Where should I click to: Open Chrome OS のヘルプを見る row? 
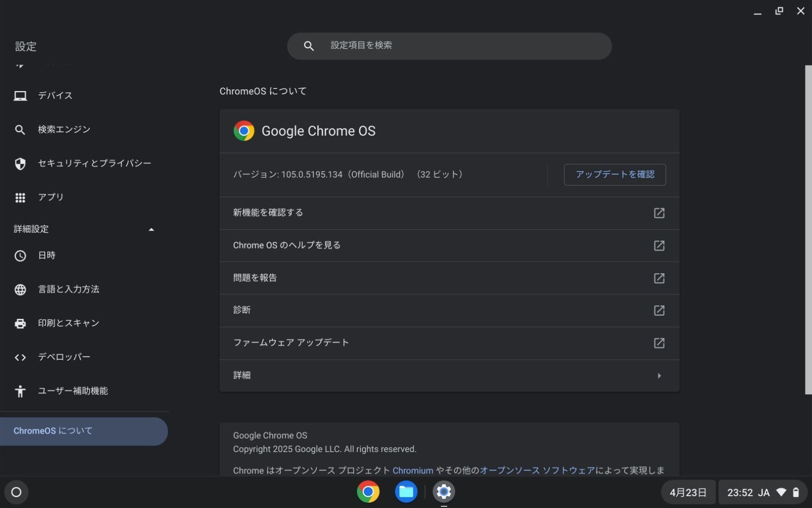coord(449,245)
